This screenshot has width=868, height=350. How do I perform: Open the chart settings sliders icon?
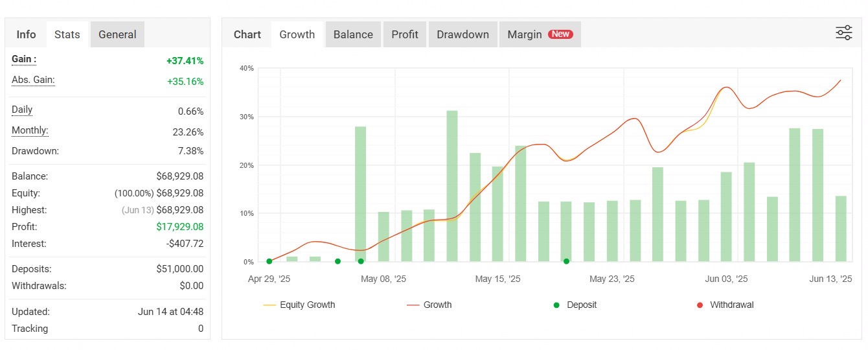[x=843, y=33]
